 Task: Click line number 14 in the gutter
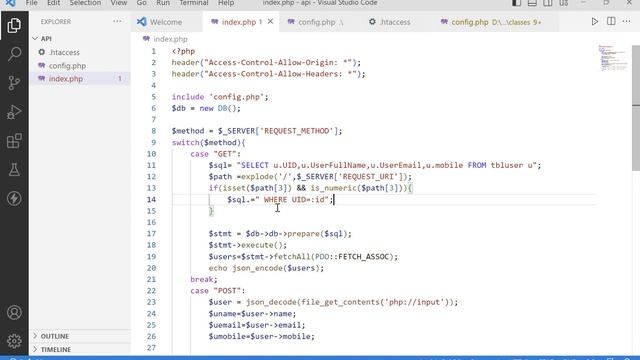click(x=151, y=200)
